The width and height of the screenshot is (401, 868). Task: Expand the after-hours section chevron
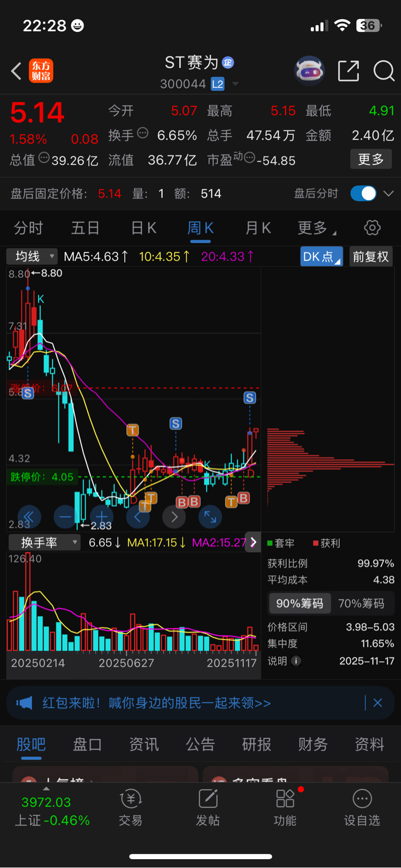pyautogui.click(x=388, y=194)
